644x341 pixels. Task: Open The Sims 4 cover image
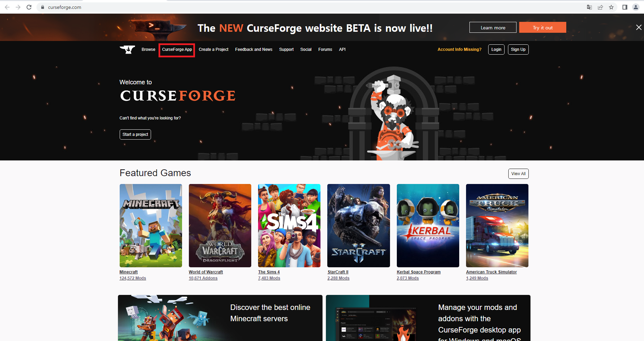pyautogui.click(x=289, y=226)
